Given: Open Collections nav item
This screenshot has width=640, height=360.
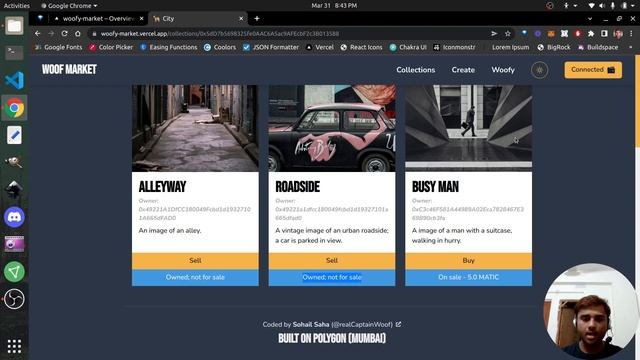Looking at the screenshot, I should pos(416,70).
